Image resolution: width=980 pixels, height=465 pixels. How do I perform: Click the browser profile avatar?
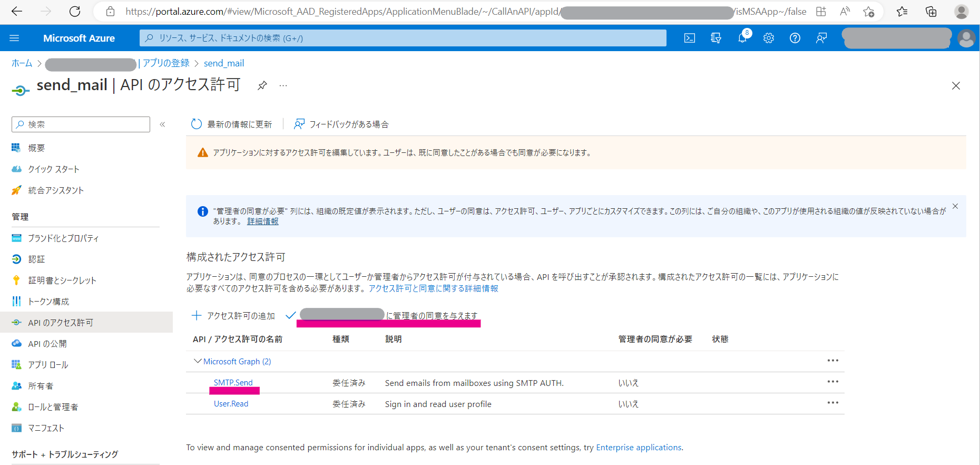click(x=962, y=12)
